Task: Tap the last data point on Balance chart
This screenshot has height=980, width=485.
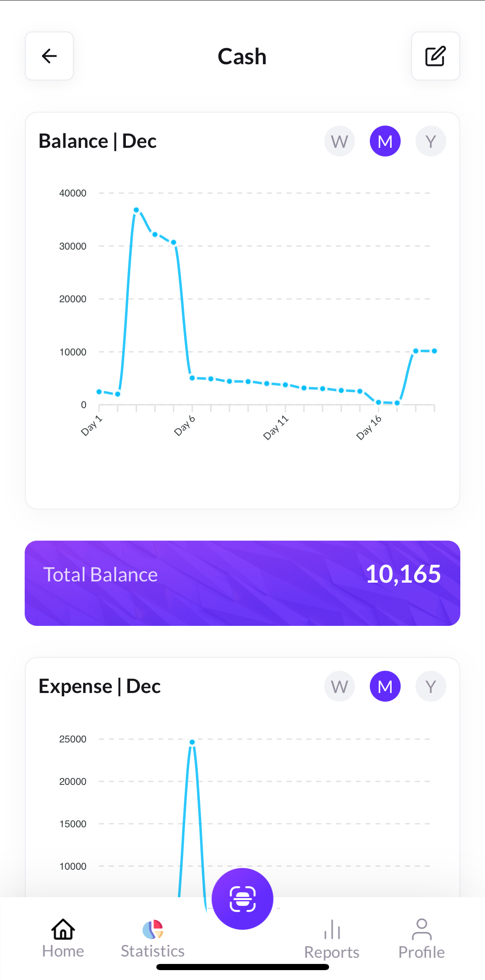Action: coord(434,351)
